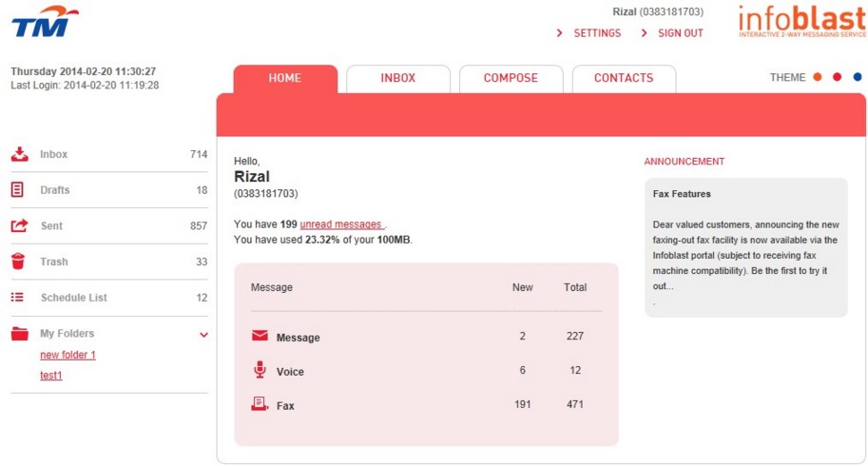Click the Message envelope icon
The width and height of the screenshot is (868, 466).
[260, 336]
